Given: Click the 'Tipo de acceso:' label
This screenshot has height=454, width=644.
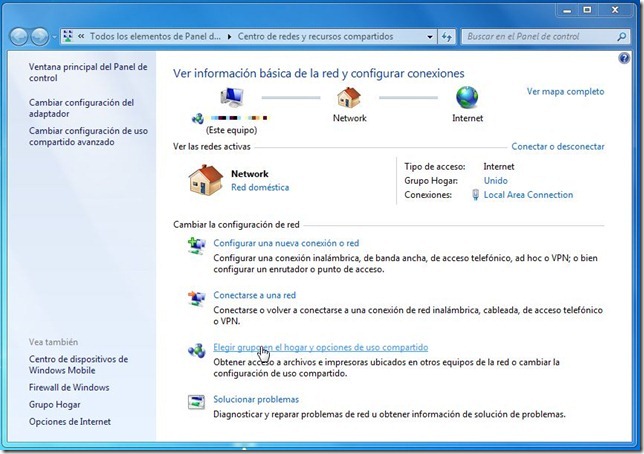Looking at the screenshot, I should click(435, 167).
